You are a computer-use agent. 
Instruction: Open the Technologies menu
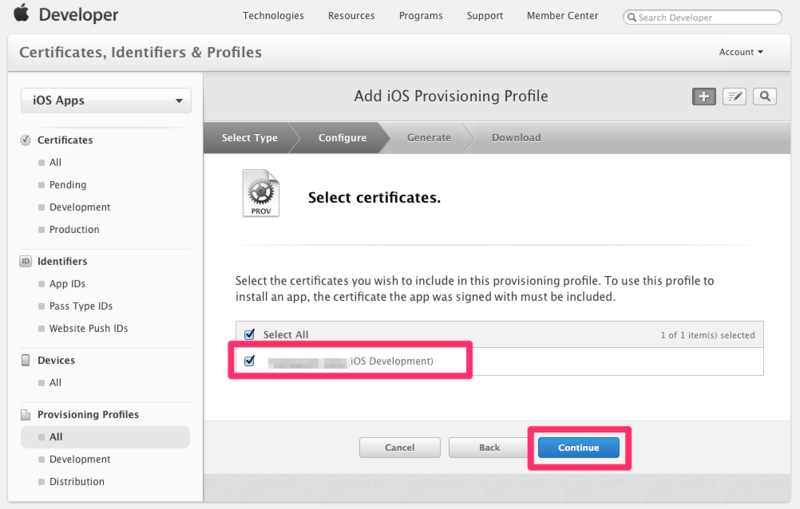pyautogui.click(x=273, y=16)
